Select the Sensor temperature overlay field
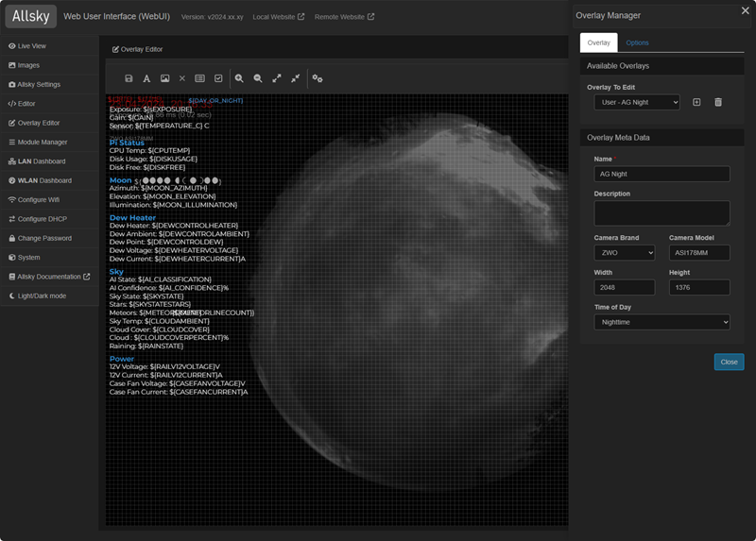This screenshot has height=541, width=756. (159, 127)
